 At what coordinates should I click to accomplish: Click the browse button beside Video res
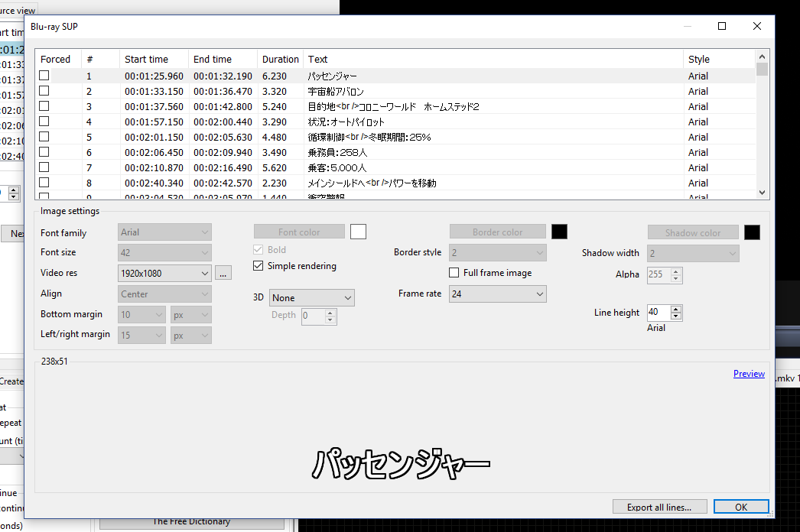point(223,273)
